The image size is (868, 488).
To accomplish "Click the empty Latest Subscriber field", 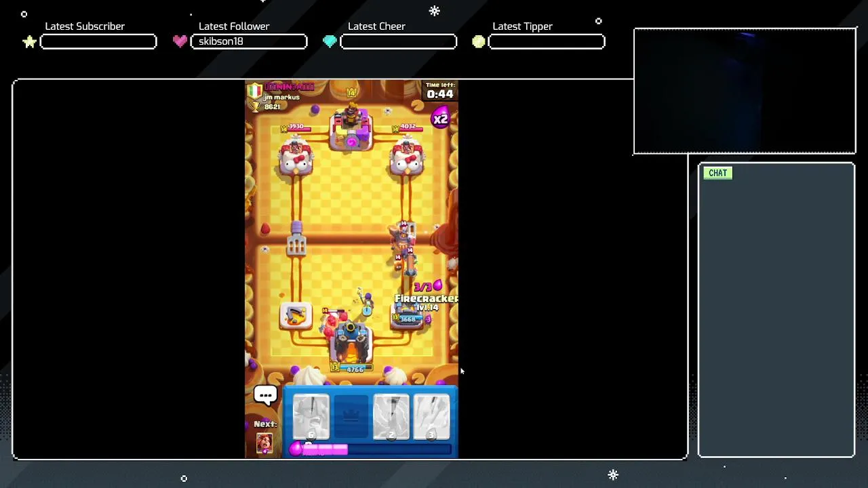I will pos(98,41).
